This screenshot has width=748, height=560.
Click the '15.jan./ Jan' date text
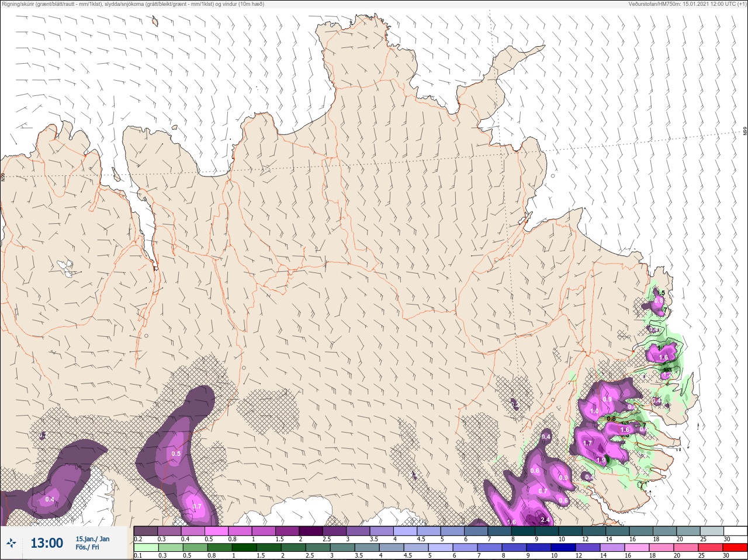(x=92, y=539)
